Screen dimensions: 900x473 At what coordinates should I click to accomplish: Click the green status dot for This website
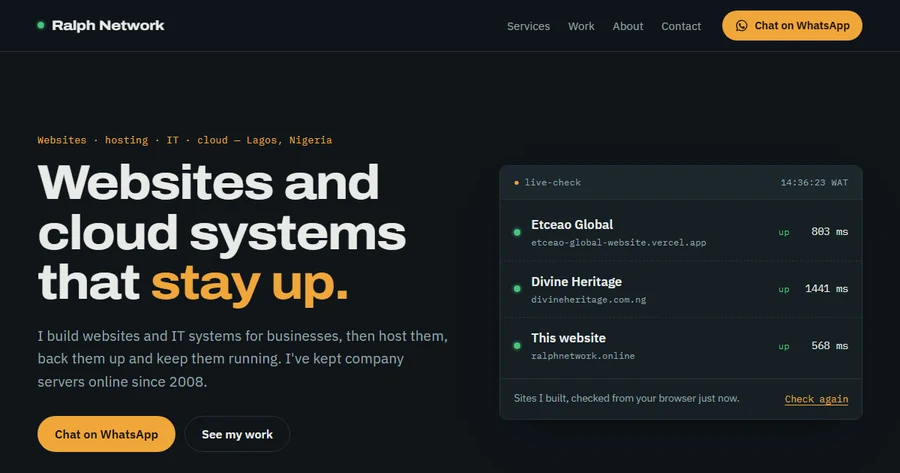tap(517, 346)
